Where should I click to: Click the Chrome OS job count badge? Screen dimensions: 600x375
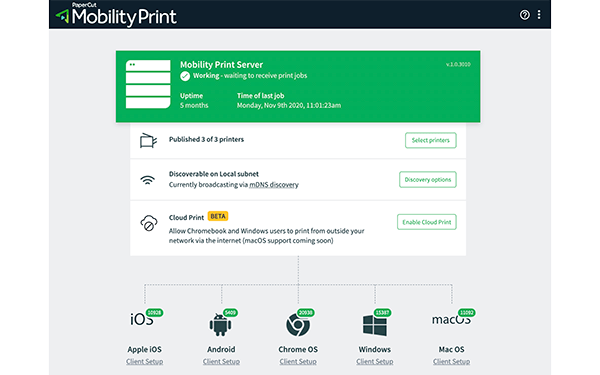305,313
